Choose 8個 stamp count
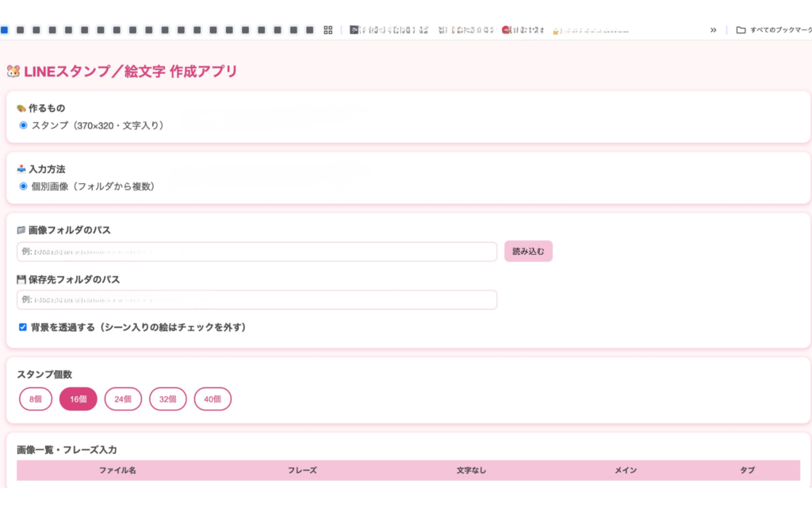 [36, 399]
